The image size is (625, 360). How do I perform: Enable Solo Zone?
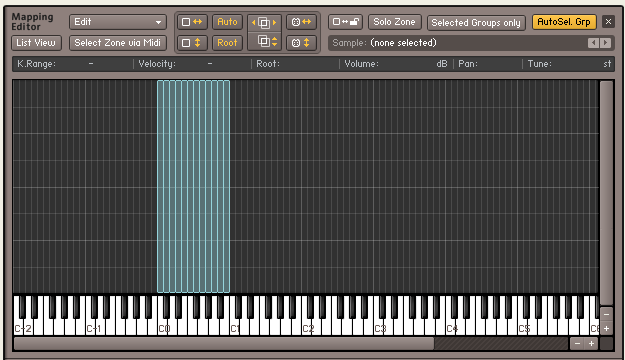pos(394,22)
